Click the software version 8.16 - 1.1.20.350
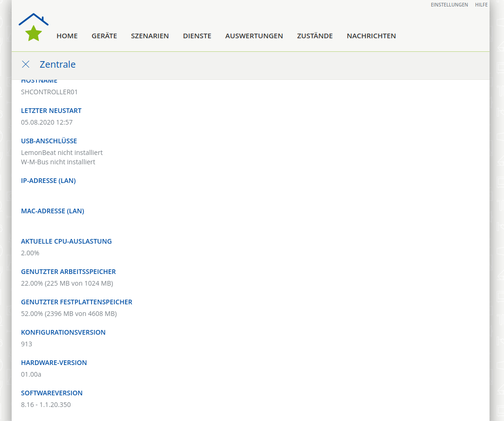The height and width of the screenshot is (421, 504). click(x=46, y=405)
